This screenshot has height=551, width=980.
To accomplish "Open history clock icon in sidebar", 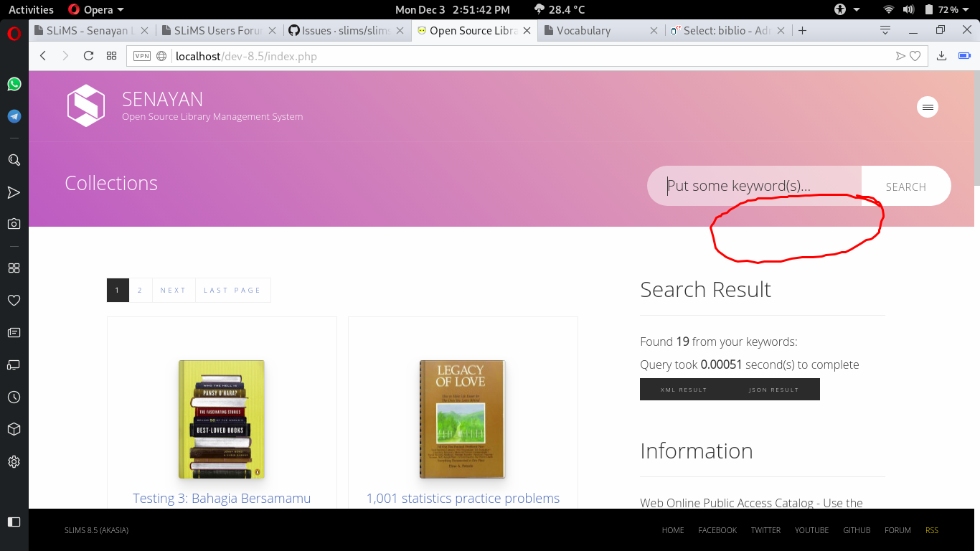I will [14, 397].
